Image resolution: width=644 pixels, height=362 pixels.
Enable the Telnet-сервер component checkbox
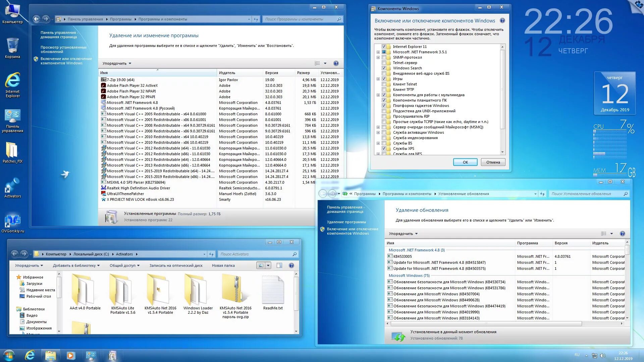384,63
